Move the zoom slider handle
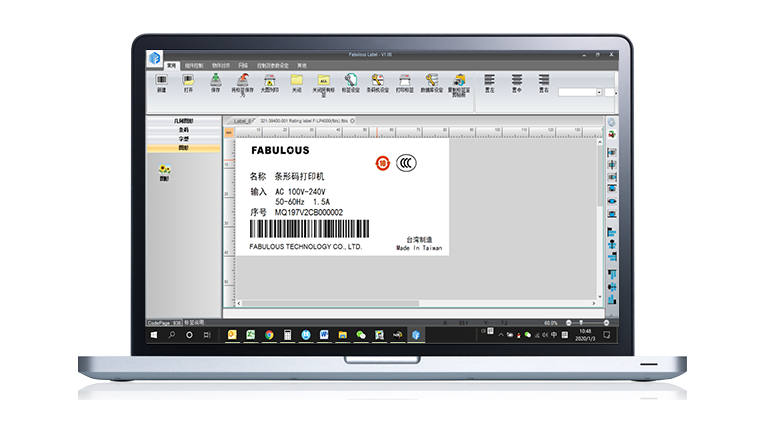Viewport: 765px width, 430px height. [581, 323]
